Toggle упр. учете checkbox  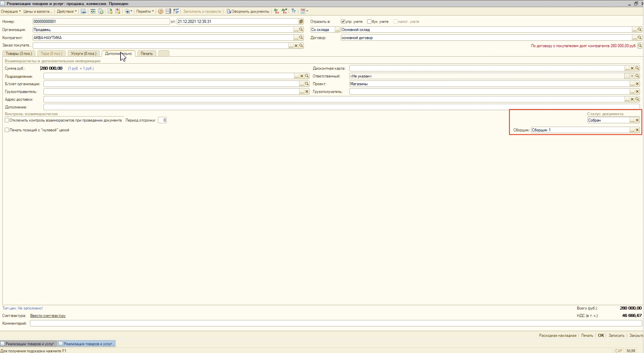point(343,22)
